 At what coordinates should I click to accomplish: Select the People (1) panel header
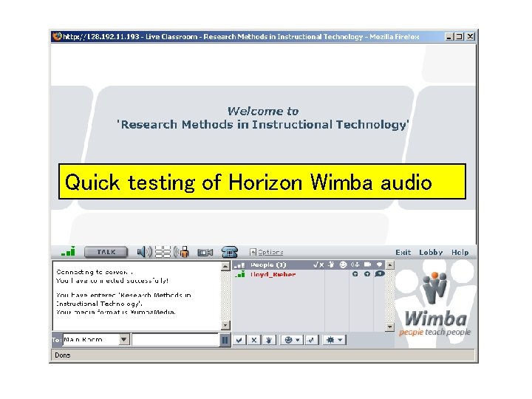[268, 265]
